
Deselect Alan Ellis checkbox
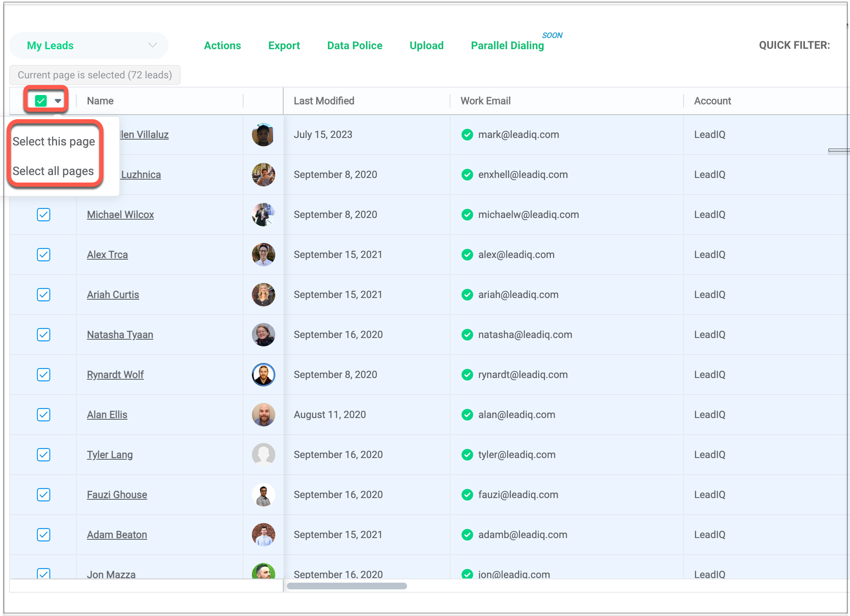click(x=43, y=415)
